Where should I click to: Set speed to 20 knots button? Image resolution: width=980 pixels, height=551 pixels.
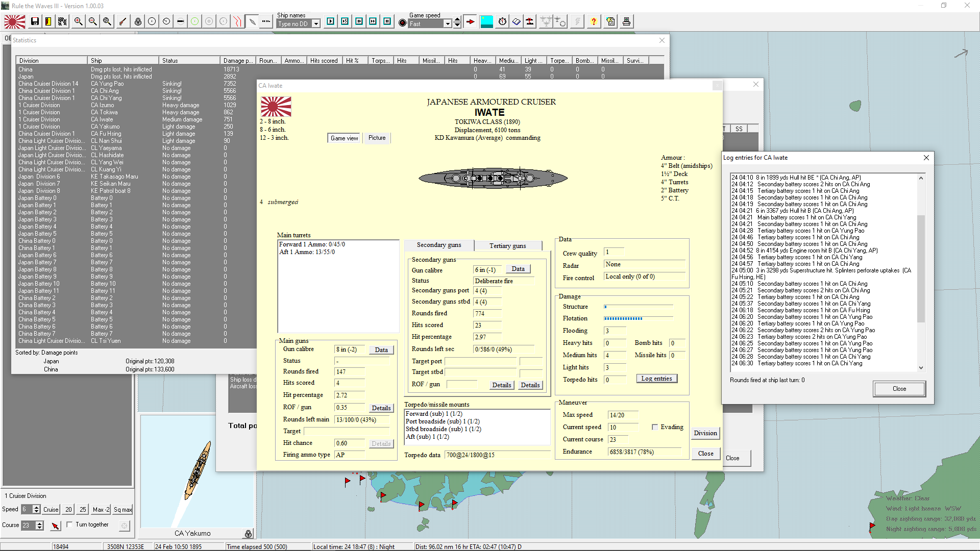pos(68,510)
